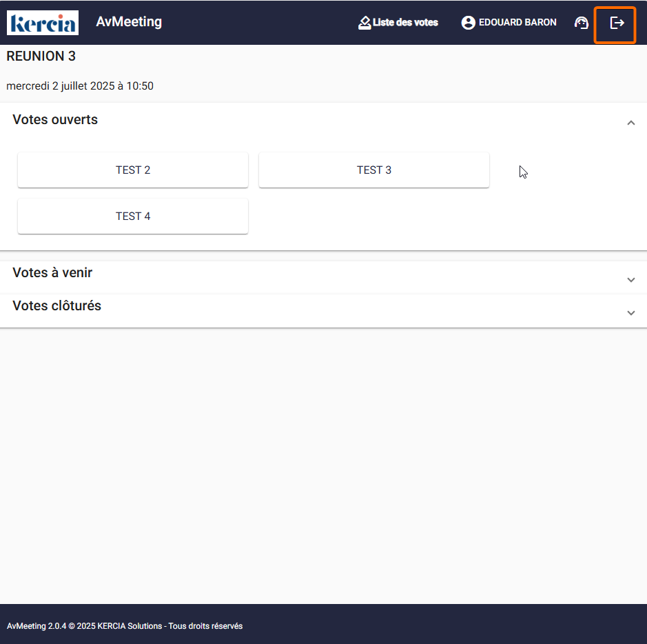Open the TEST 4 vote
Screen dimensions: 647x644
pyautogui.click(x=133, y=217)
